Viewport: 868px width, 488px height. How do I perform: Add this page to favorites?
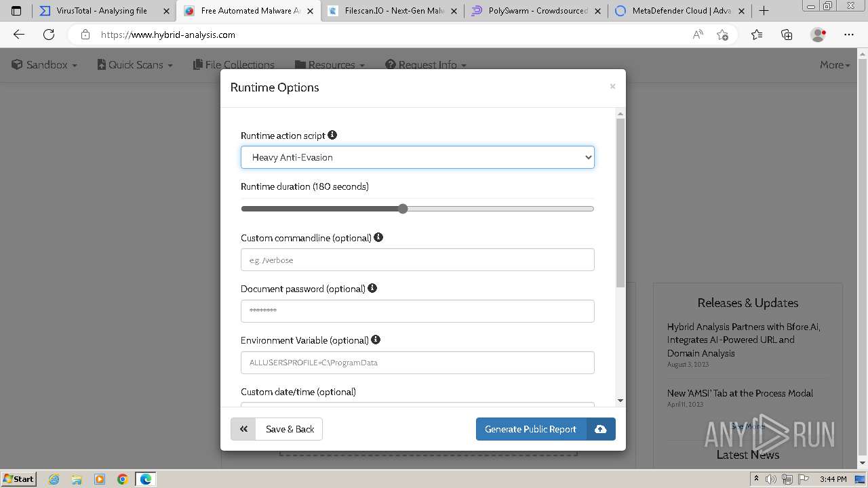coord(722,35)
